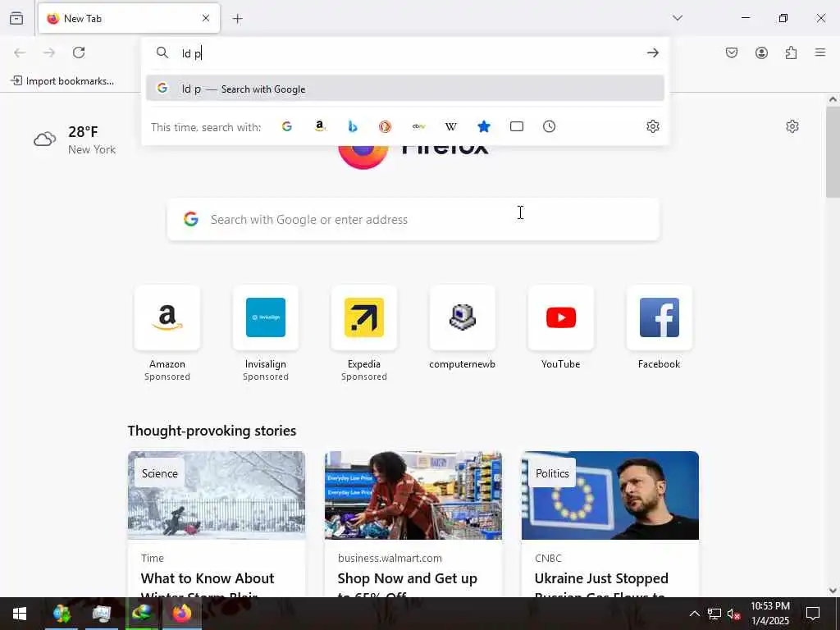Click scrollbar down arrow
The image size is (840, 630).
click(833, 591)
